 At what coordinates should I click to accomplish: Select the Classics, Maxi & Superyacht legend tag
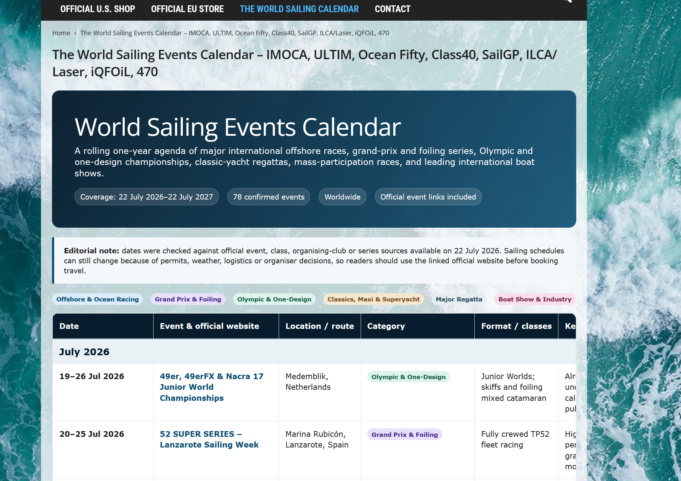[x=374, y=299]
